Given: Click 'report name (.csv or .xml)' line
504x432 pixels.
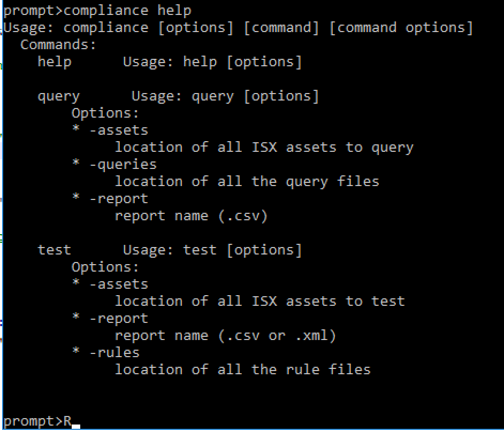Looking at the screenshot, I should pyautogui.click(x=225, y=335).
